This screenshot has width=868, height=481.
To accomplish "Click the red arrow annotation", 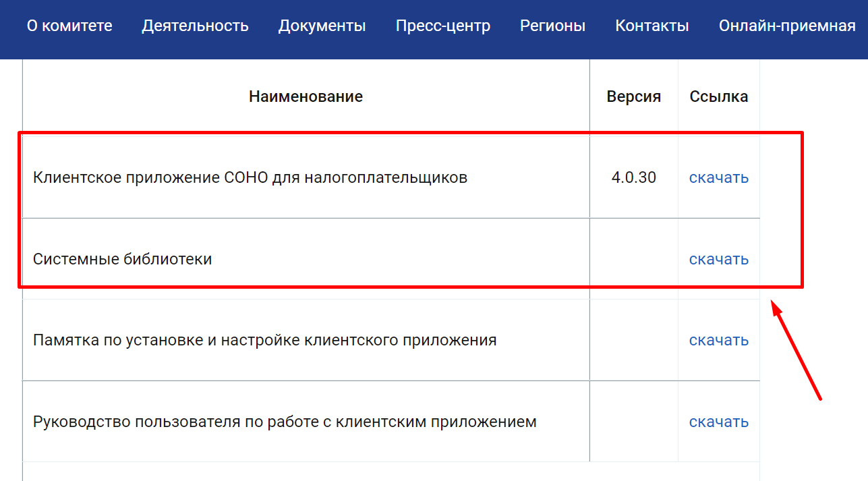I will point(797,351).
